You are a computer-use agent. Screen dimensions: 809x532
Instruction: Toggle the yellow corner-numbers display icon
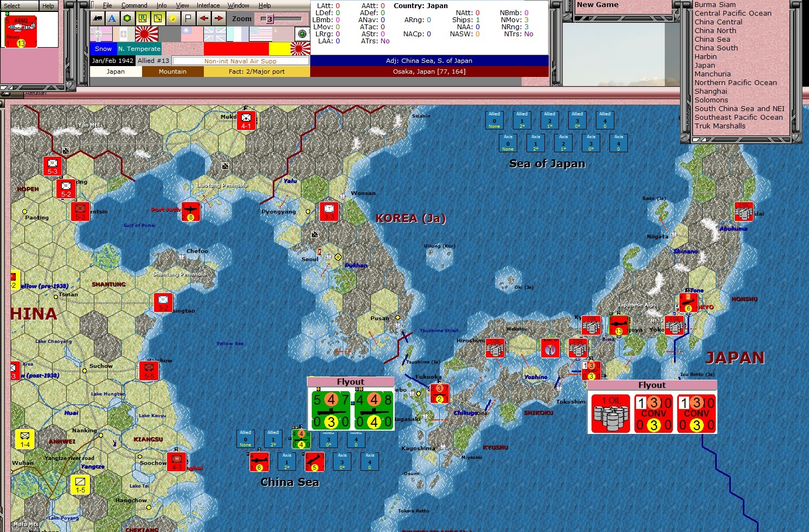tap(158, 18)
